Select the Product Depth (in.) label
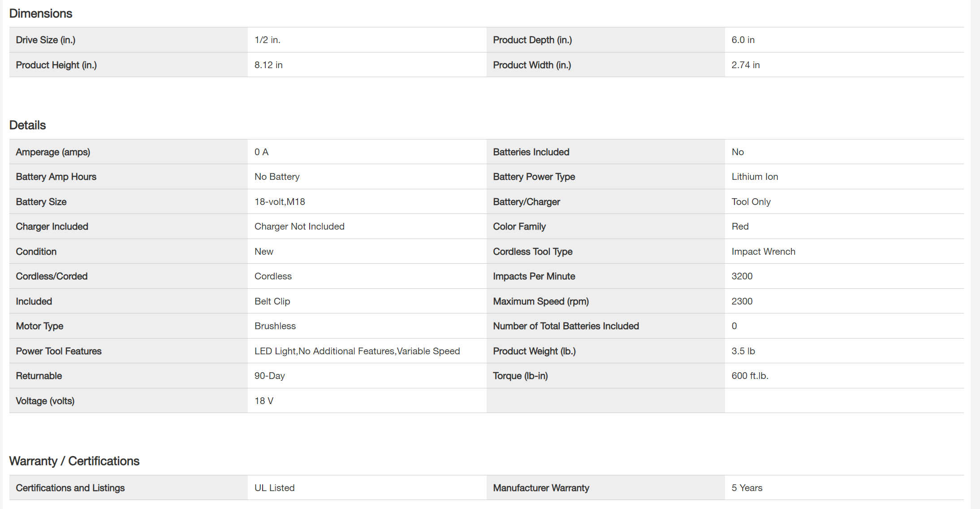The width and height of the screenshot is (980, 509). click(x=532, y=40)
